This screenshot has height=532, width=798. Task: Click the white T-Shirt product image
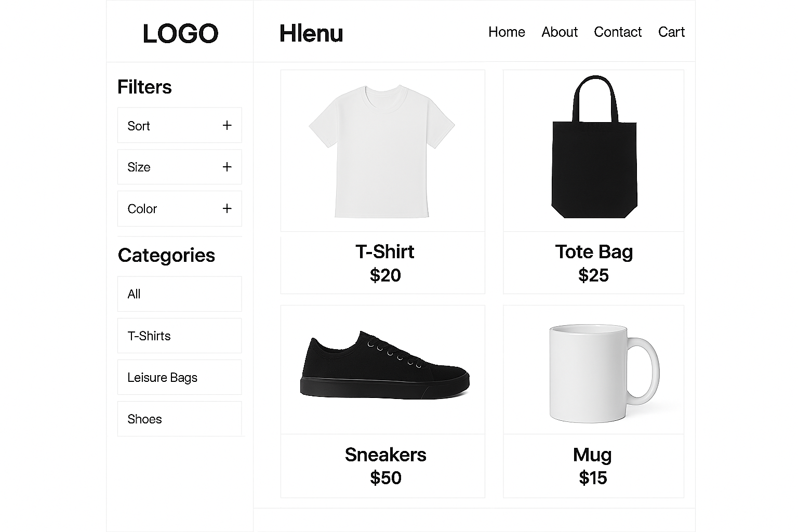coord(382,151)
